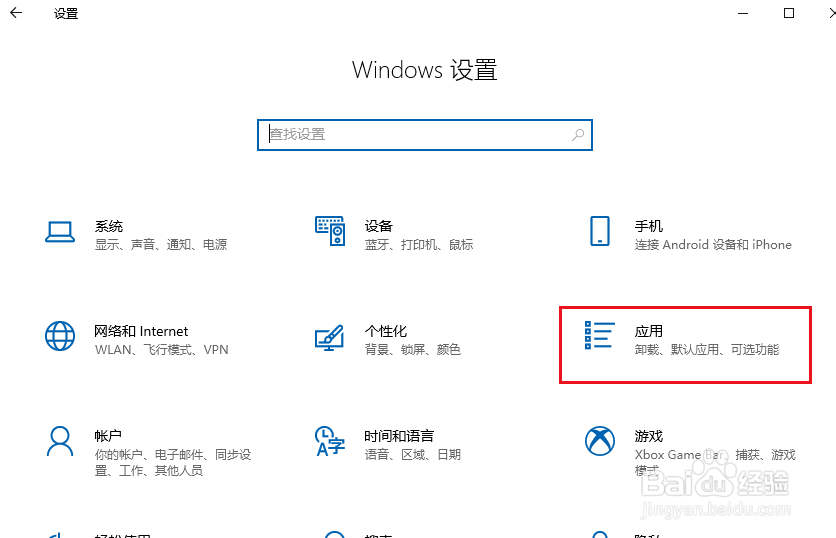
Task: Open the System laptop icon
Action: 60,232
